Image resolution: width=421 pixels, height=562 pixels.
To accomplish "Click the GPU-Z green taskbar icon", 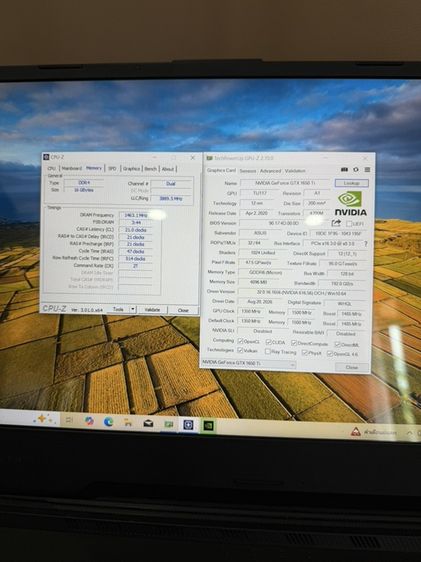I will [x=208, y=426].
